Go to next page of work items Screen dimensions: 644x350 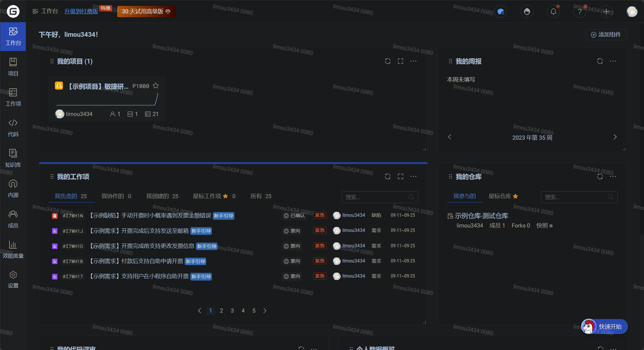[265, 311]
